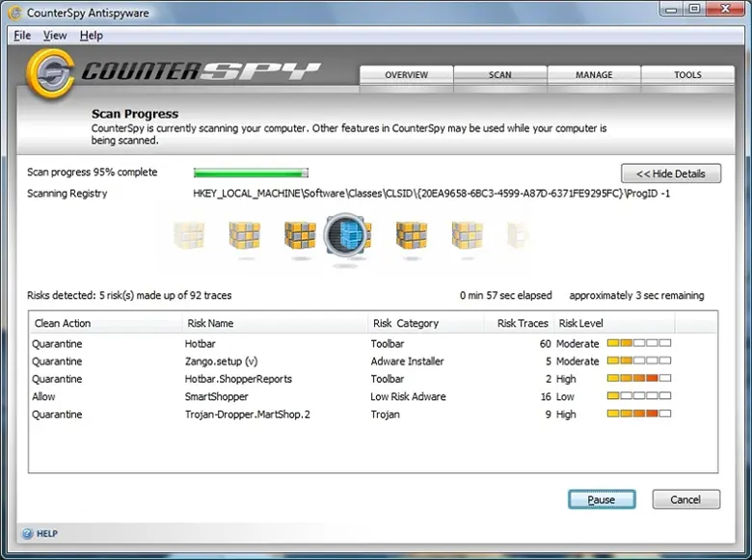Click the green scan progress bar

coord(251,173)
